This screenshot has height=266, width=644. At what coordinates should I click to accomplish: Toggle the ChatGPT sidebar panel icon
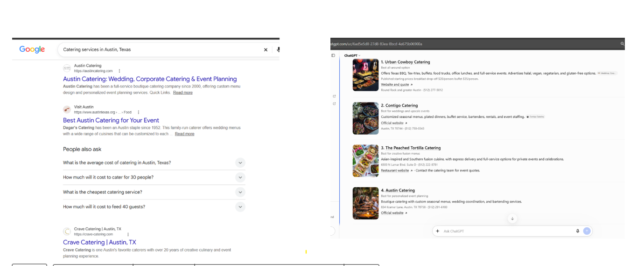coord(333,55)
